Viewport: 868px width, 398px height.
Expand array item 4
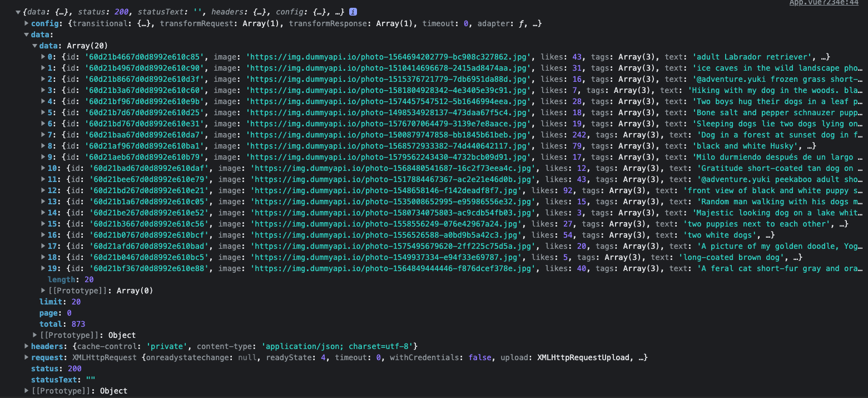click(44, 101)
